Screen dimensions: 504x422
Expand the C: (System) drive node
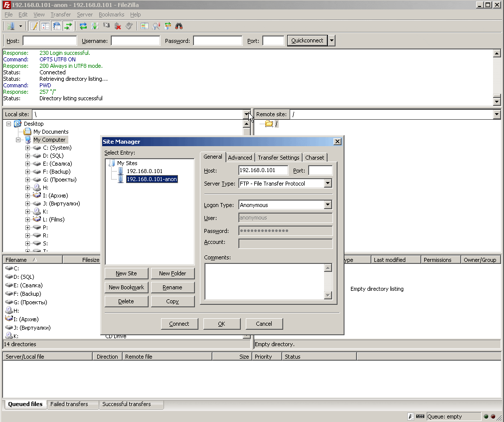click(x=27, y=148)
